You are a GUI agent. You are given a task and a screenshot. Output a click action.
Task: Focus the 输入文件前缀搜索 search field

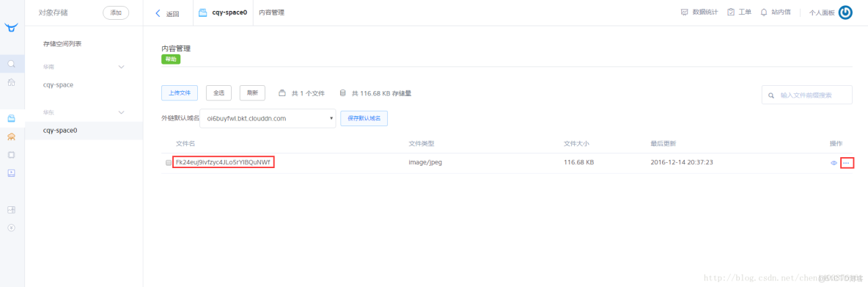click(807, 95)
